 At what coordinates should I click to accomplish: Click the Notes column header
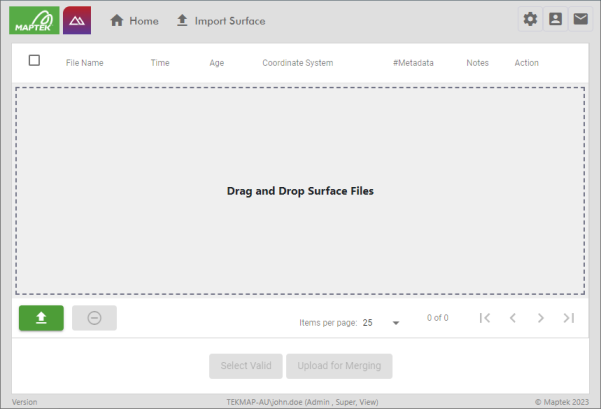[477, 63]
